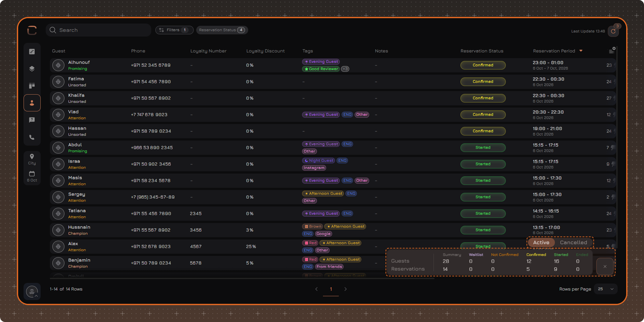Open the user profile avatar menu
Screen dimensions: 644x322
click(x=32, y=291)
